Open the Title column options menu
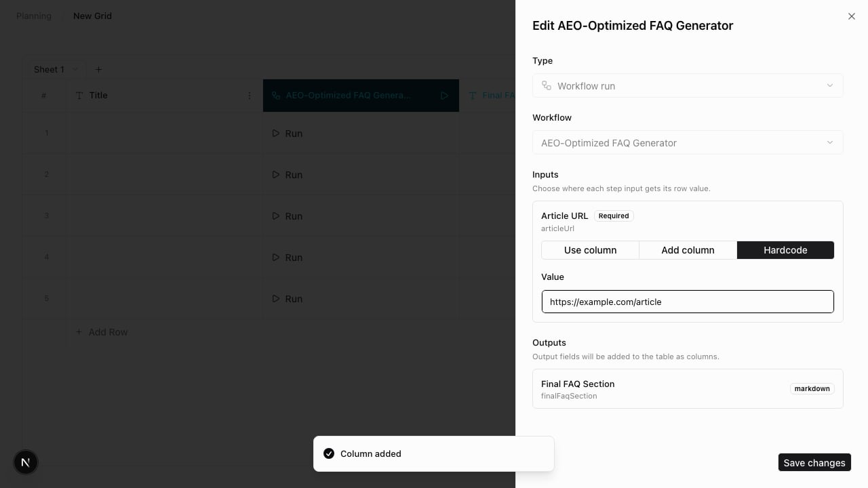 (x=250, y=96)
